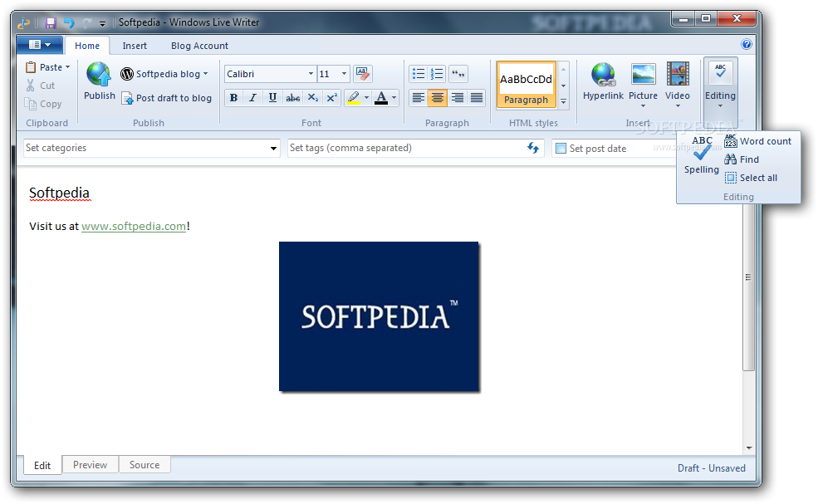
Task: Apply block quote formatting
Action: (458, 74)
